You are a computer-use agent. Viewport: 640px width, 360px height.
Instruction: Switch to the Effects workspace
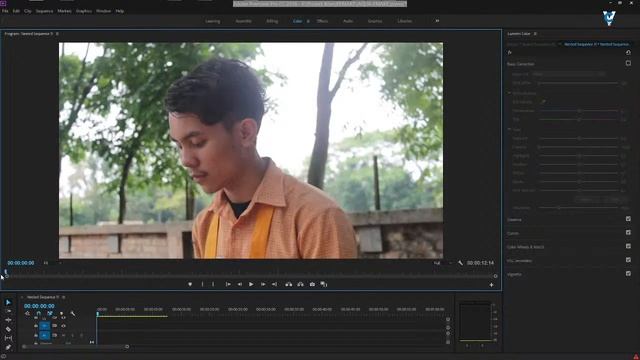point(322,21)
